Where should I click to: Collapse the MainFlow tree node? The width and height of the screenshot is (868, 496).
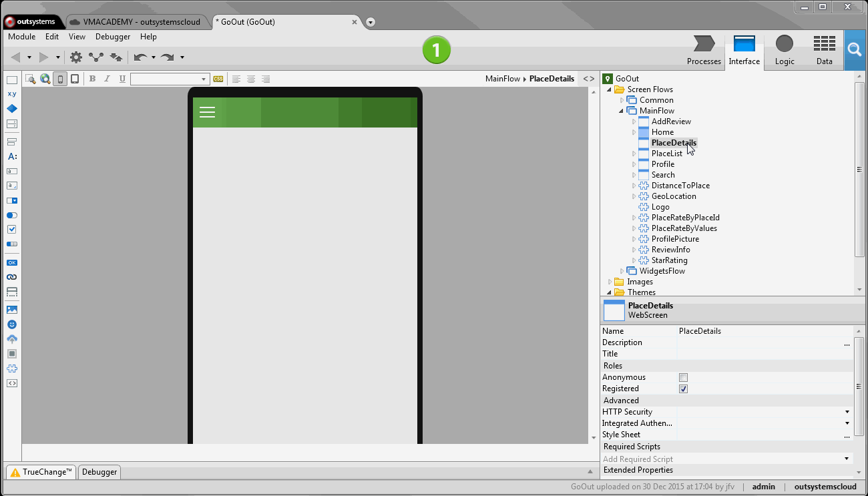[620, 110]
